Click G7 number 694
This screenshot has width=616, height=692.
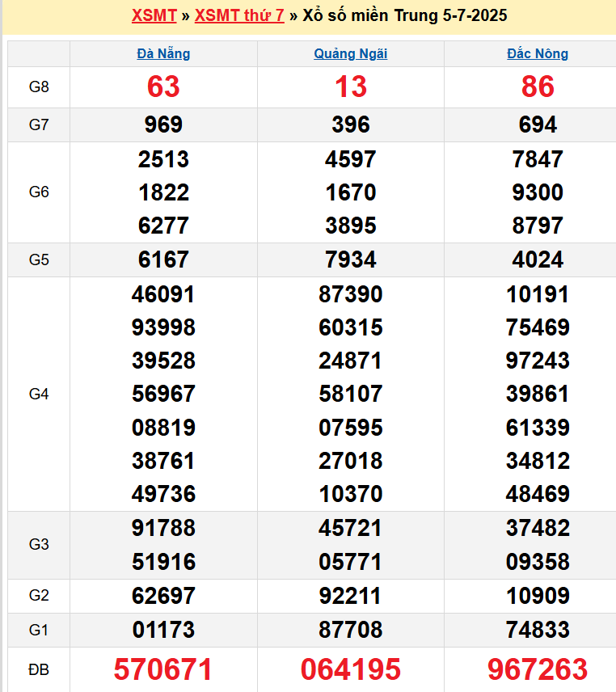(538, 124)
